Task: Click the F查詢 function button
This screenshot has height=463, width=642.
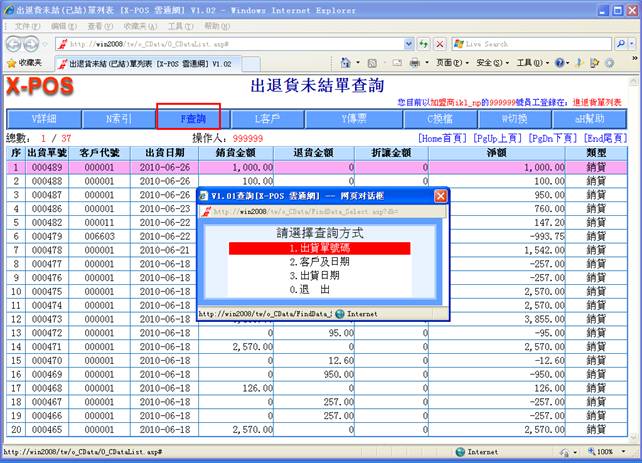Action: (188, 118)
